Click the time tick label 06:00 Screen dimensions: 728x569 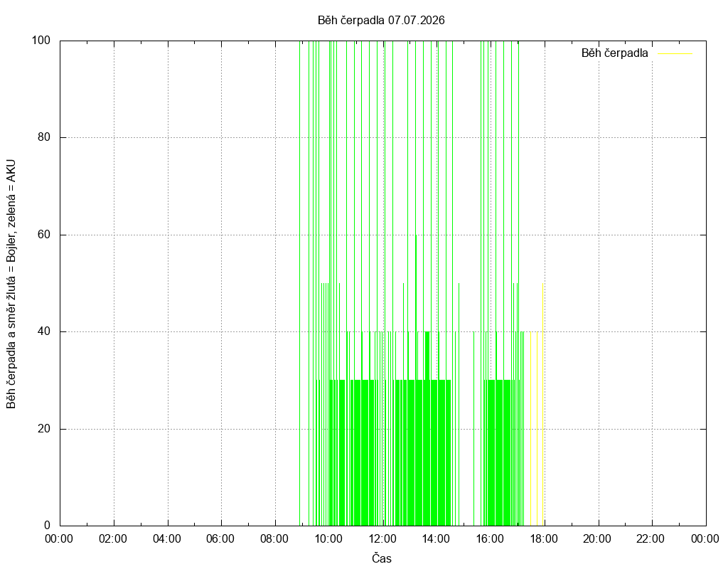(220, 539)
